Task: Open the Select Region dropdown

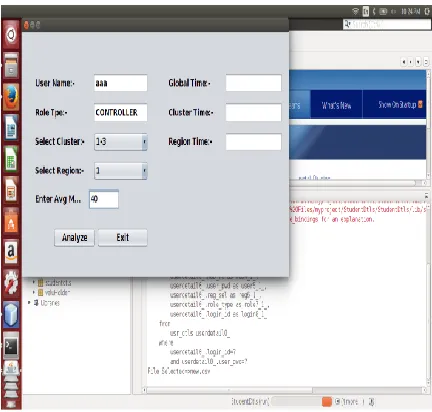Action: tap(121, 171)
